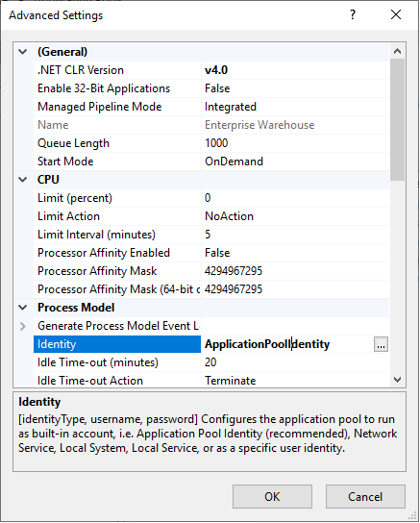
Task: Click the ApplicationPoolIdentity value field
Action: pyautogui.click(x=287, y=344)
